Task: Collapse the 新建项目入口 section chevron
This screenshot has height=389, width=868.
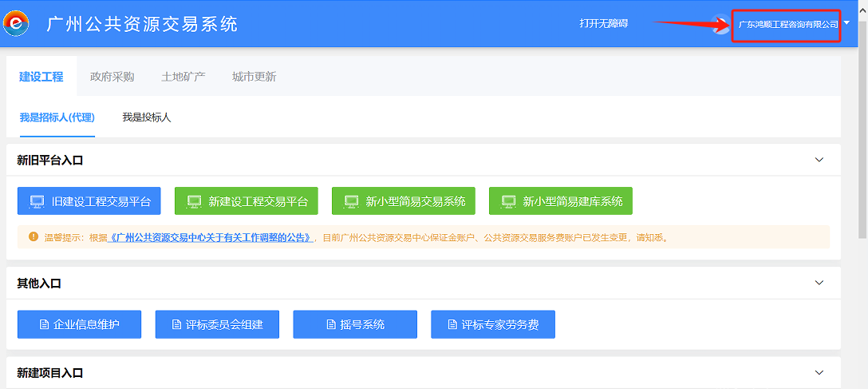Action: click(x=819, y=372)
